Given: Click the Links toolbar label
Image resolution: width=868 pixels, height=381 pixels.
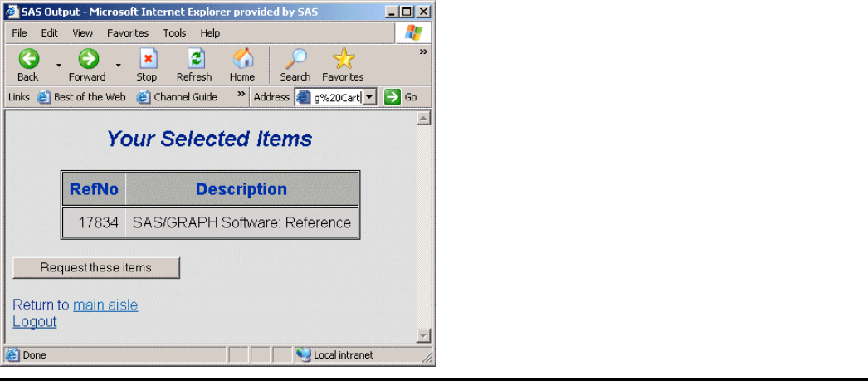Looking at the screenshot, I should coord(19,97).
